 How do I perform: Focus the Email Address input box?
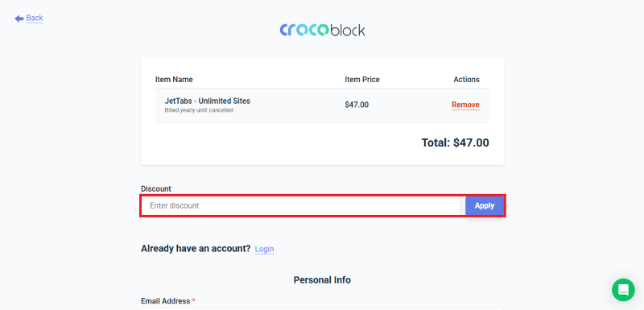click(322, 308)
